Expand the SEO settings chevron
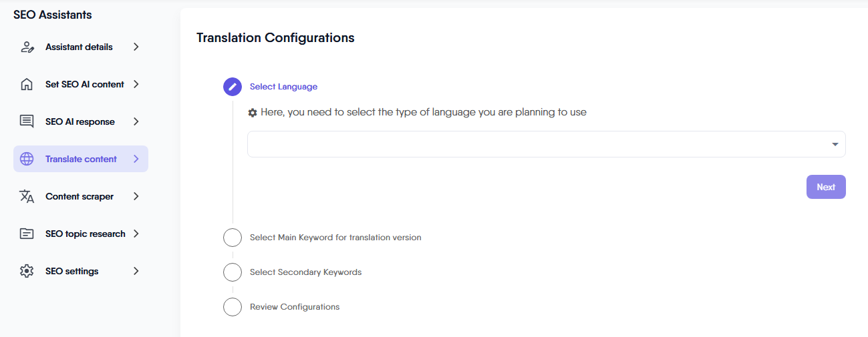The image size is (868, 337). (136, 272)
